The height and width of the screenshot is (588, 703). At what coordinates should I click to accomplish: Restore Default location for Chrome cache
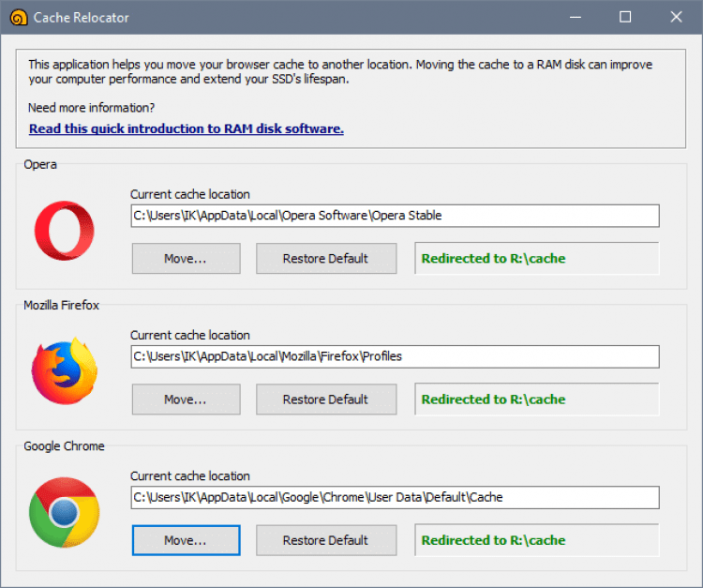(x=325, y=540)
